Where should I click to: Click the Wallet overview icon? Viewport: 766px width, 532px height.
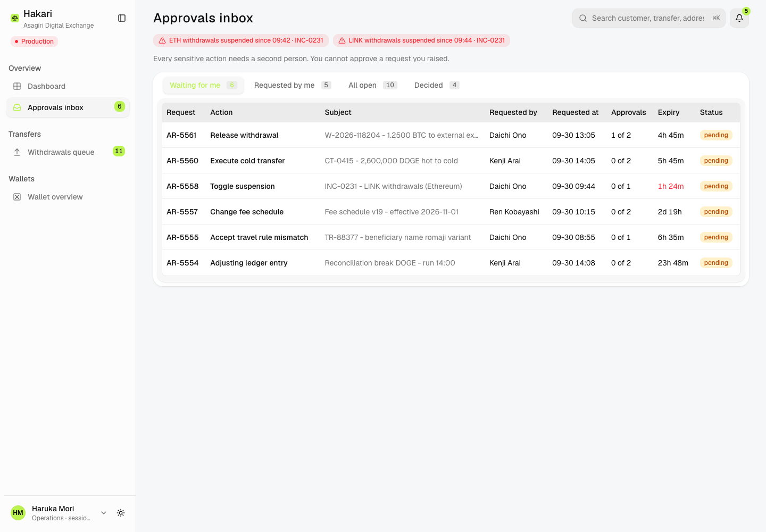pos(17,197)
